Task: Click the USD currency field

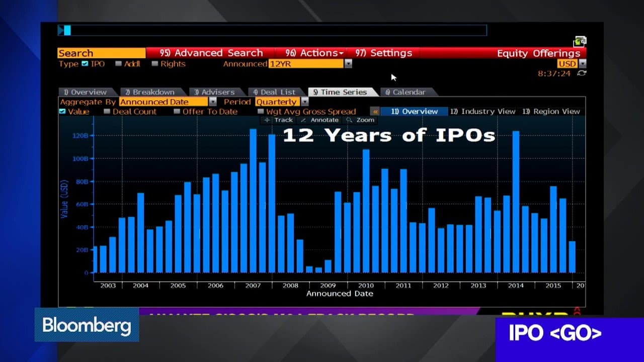Action: [x=568, y=64]
